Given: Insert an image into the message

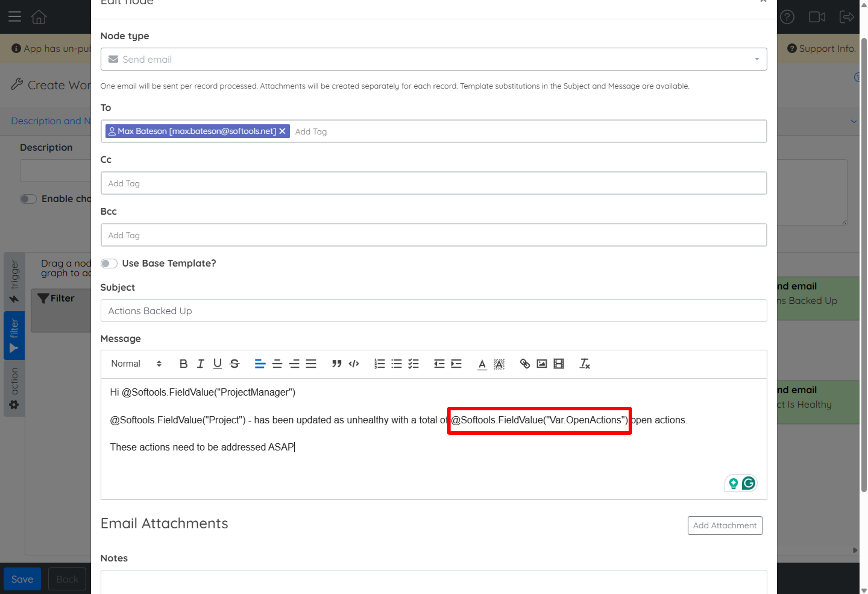Looking at the screenshot, I should 541,364.
